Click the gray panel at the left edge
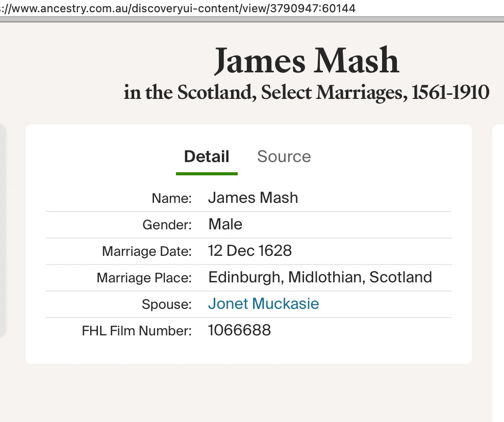Screen dimensions: 504x422 [x=3, y=229]
